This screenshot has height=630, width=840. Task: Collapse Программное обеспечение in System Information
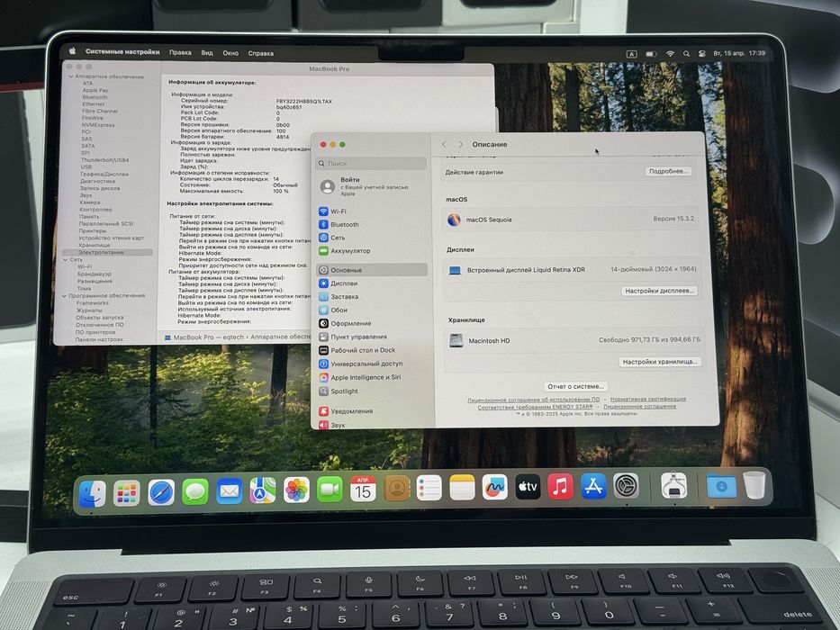pos(64,296)
